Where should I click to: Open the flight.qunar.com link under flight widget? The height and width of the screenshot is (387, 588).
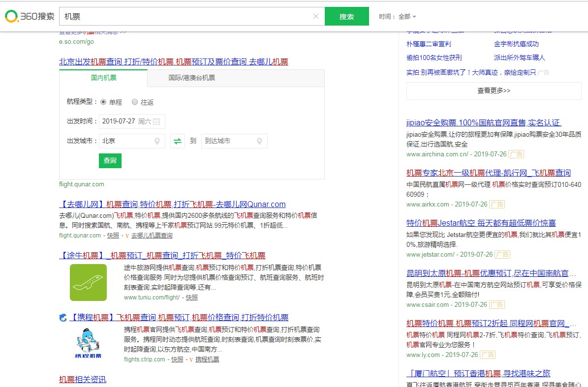pyautogui.click(x=81, y=184)
